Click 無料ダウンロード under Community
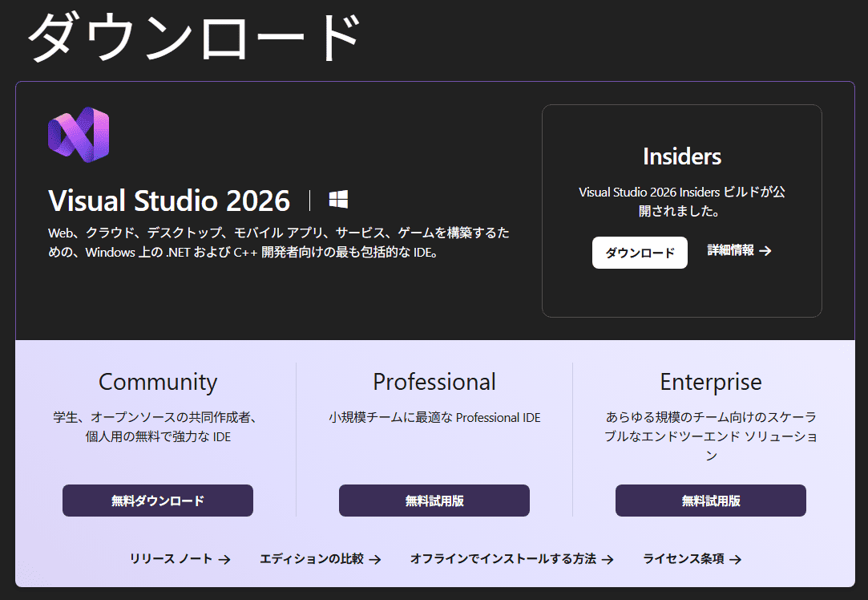 pos(157,500)
